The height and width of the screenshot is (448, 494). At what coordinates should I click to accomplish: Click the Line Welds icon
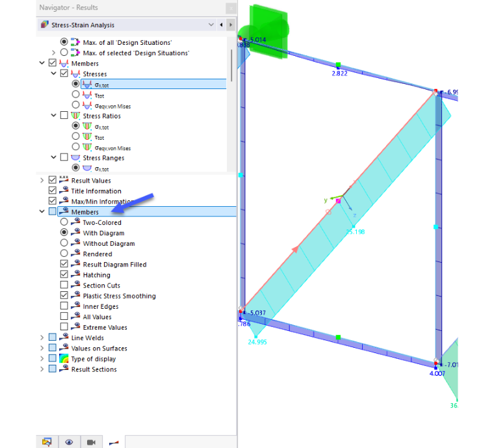pos(64,337)
